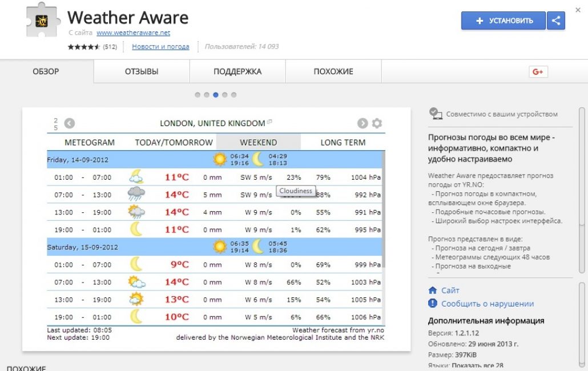588x371 pixels.
Task: Select the TODAY/TOMORROW tab in widget
Action: click(x=174, y=142)
